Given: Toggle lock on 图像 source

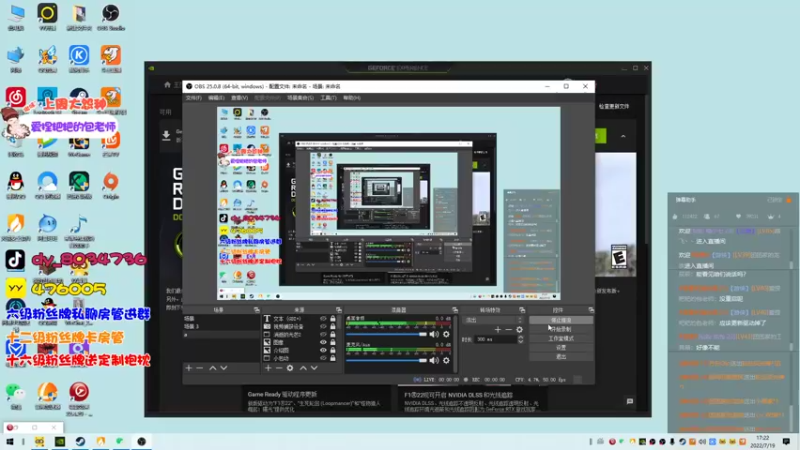Looking at the screenshot, I should (333, 342).
